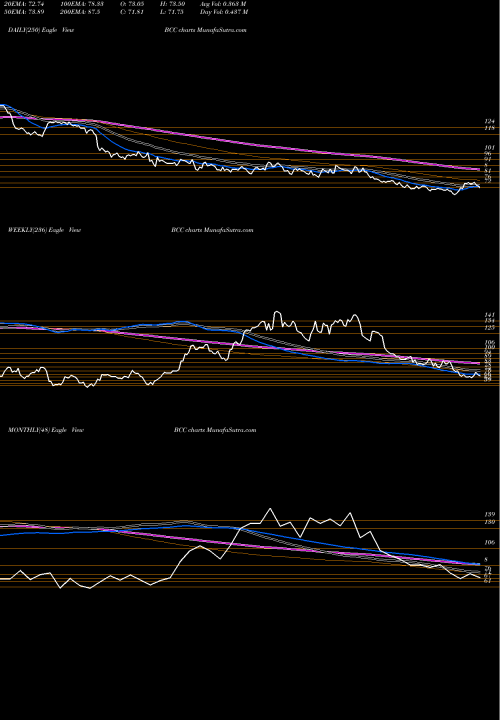Screen dimensions: 500x720
Task: Click the 101 price label on daily chart
Action: click(489, 148)
